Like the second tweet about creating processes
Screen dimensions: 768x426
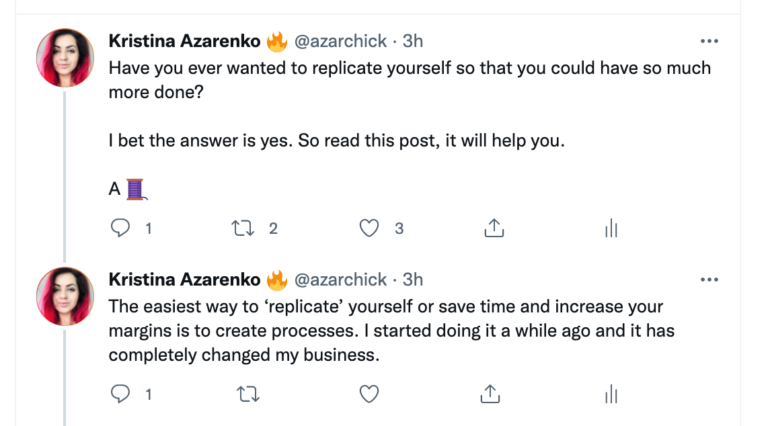coord(369,394)
